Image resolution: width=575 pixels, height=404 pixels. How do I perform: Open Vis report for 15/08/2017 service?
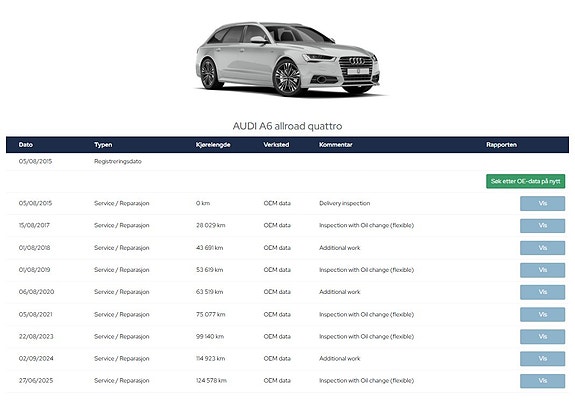pos(542,225)
